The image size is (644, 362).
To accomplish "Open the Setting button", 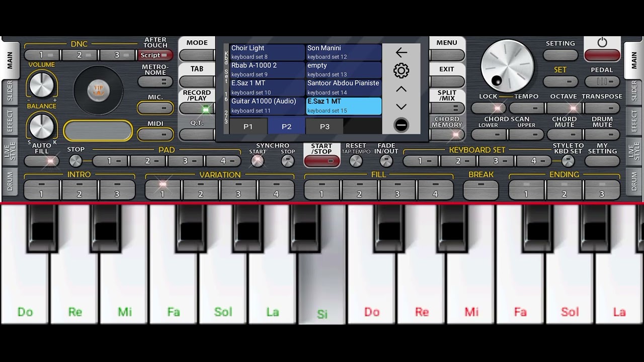I will click(560, 55).
